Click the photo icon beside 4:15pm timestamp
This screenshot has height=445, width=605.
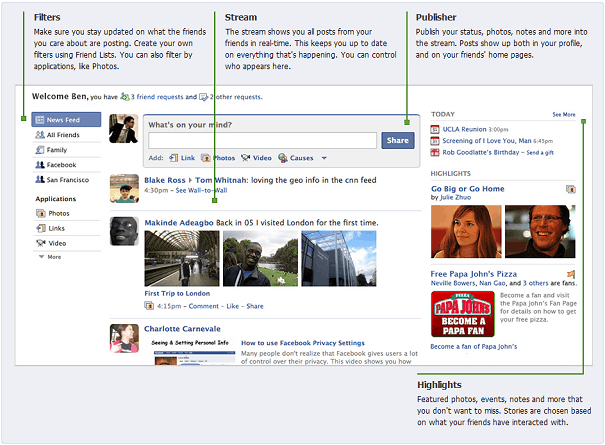[149, 306]
